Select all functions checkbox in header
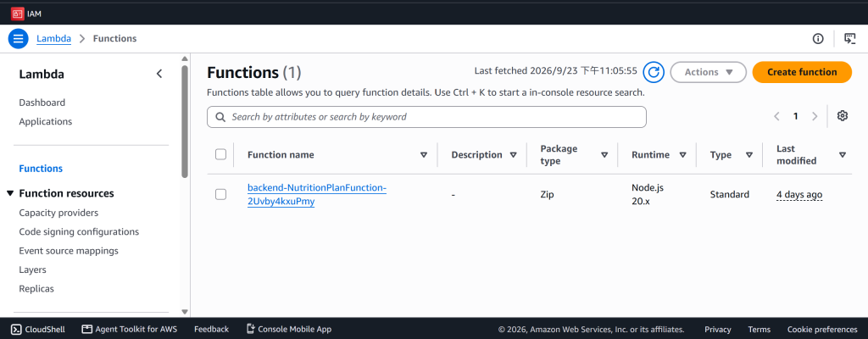The height and width of the screenshot is (339, 868). (x=221, y=154)
